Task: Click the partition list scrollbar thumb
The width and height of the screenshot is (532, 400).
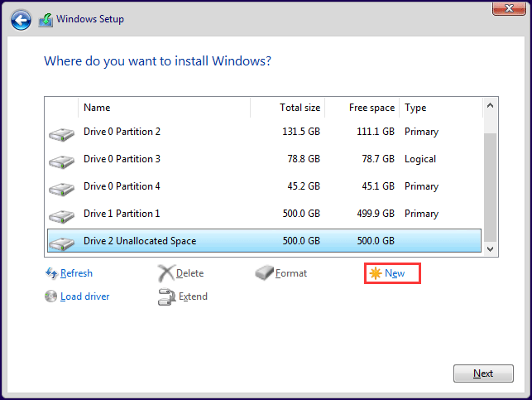Action: (x=490, y=187)
